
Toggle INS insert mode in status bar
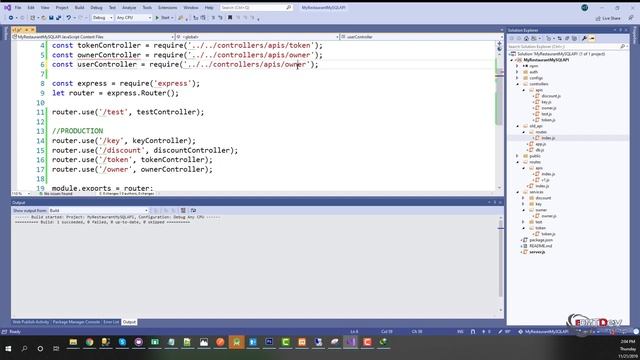click(460, 332)
